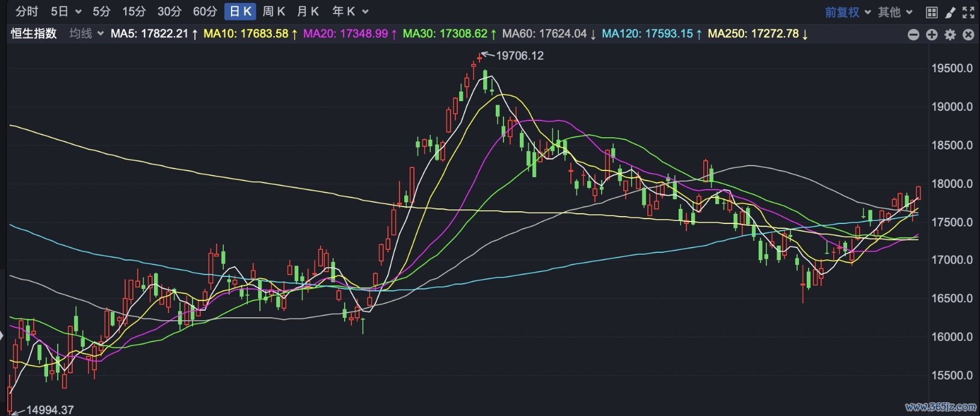Zoom in chart with plus icon

[931, 35]
